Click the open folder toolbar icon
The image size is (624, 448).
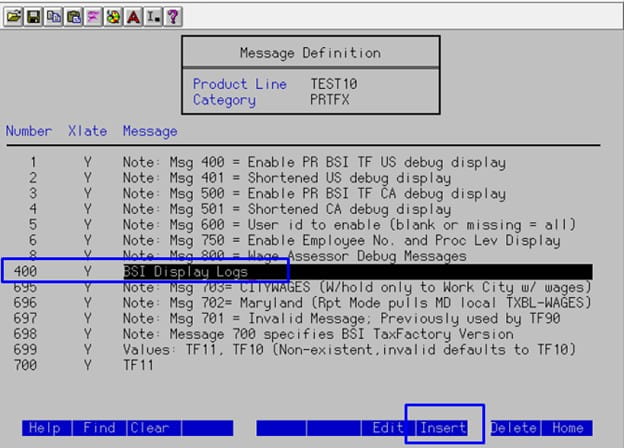(x=13, y=17)
